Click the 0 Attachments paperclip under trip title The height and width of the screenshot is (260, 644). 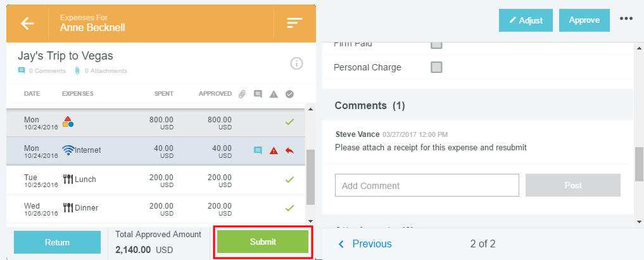(77, 71)
